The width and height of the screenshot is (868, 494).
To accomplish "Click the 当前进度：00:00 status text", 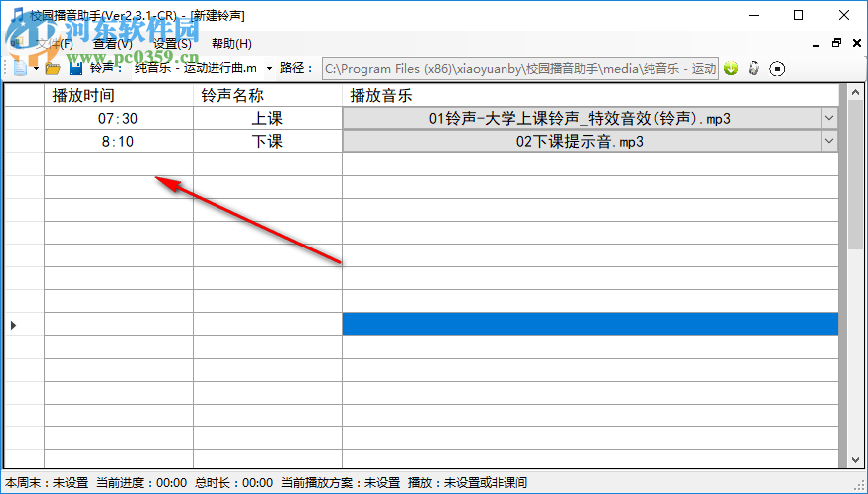I will (x=141, y=483).
